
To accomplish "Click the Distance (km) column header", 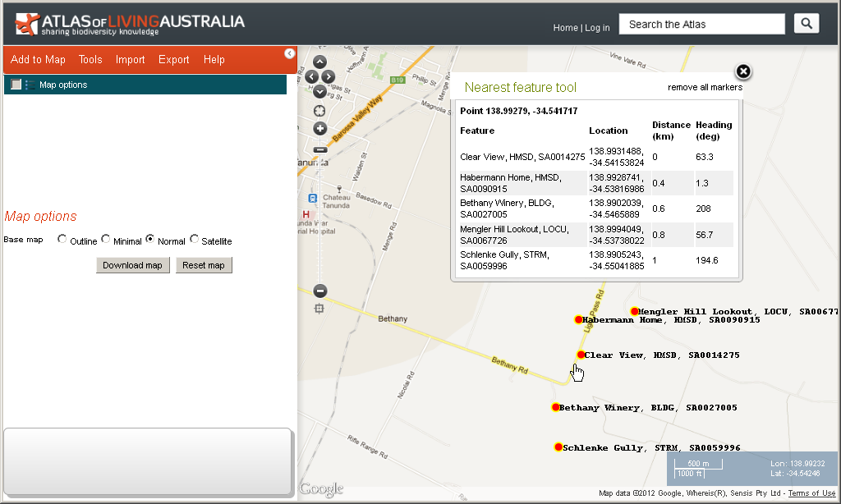I will point(671,131).
